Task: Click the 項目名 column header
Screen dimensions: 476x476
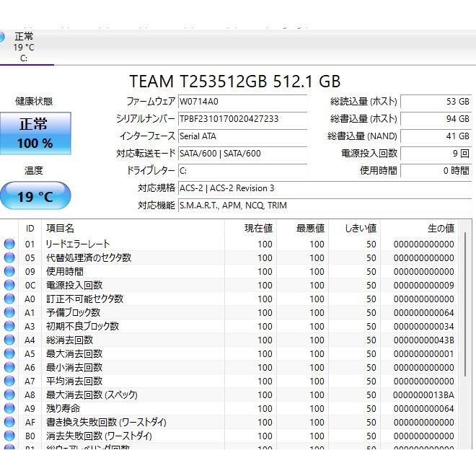Action: 133,229
